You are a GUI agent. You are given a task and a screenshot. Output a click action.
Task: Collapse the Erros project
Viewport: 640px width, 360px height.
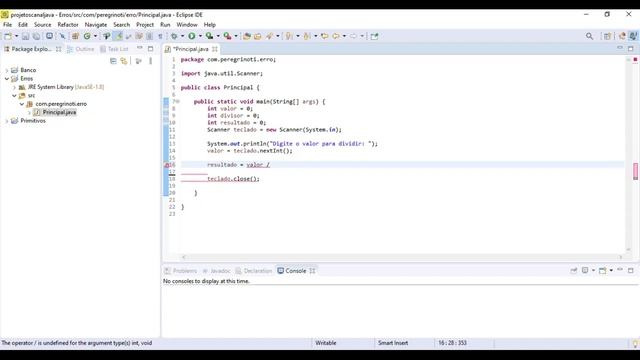click(7, 79)
